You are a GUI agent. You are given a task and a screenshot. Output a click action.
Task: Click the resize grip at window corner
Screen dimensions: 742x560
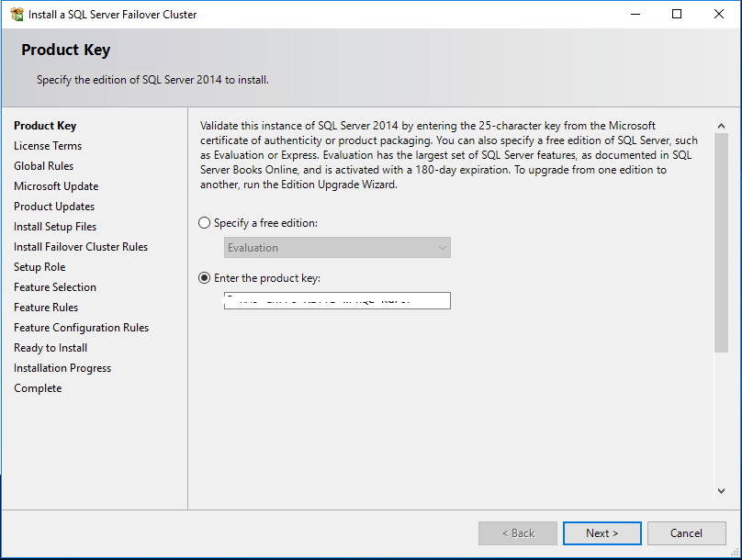pyautogui.click(x=735, y=552)
